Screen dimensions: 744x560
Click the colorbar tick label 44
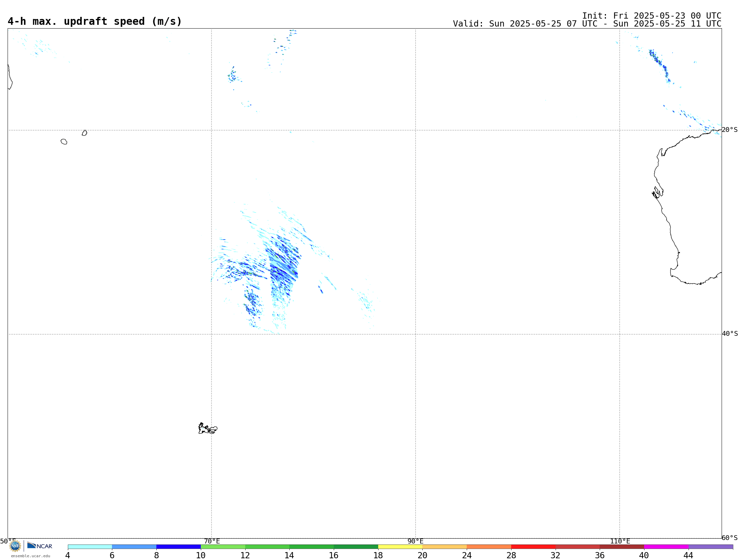[689, 555]
